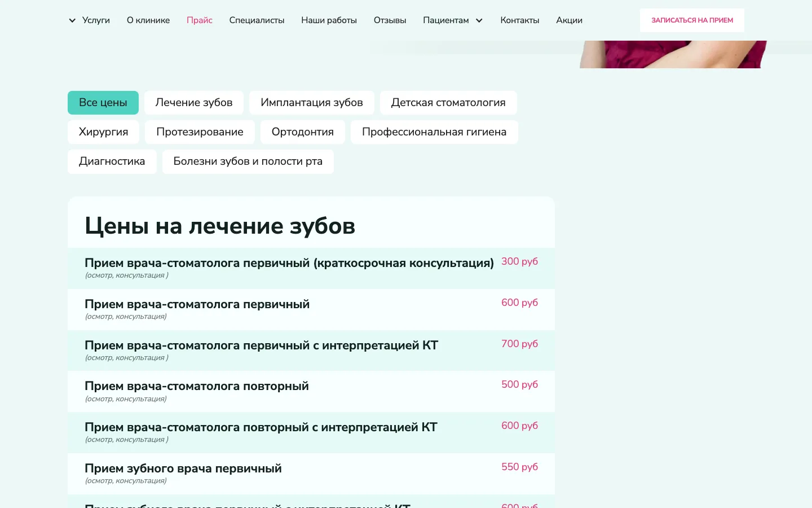The image size is (812, 508).
Task: Select the Болезни зубов и полости рта filter
Action: click(248, 161)
